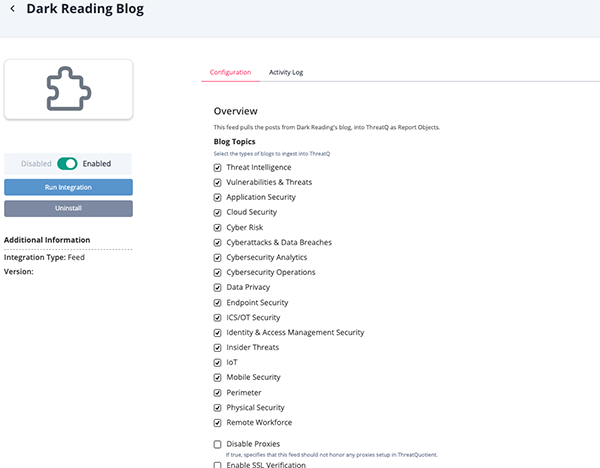Toggle the IoT checkbox
Screen dimensions: 600x468
coord(217,362)
